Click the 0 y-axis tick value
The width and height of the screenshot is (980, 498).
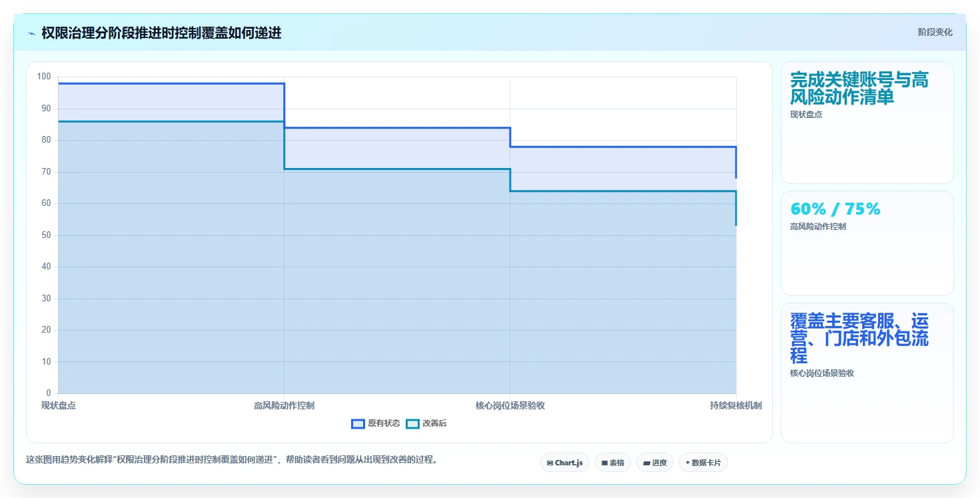coord(49,393)
